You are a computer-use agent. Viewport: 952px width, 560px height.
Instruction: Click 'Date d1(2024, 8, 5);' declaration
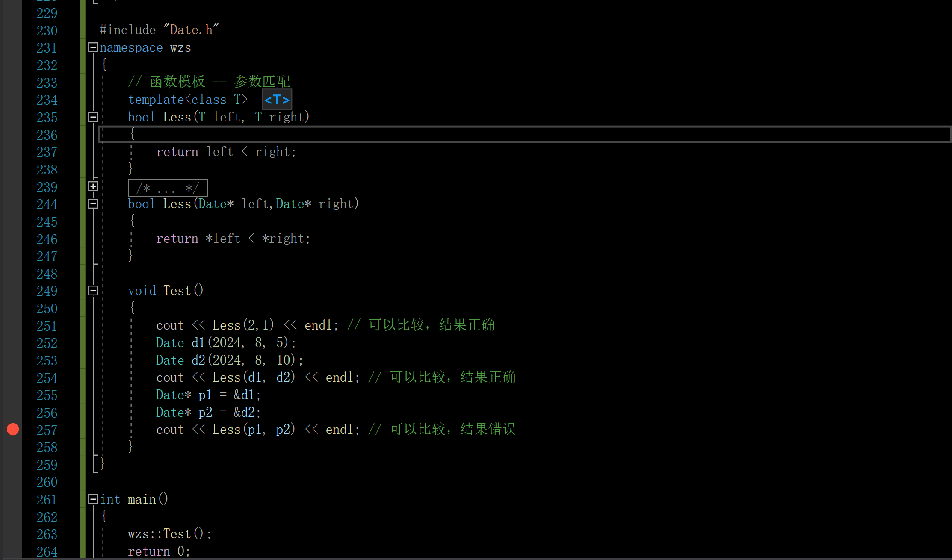point(226,343)
